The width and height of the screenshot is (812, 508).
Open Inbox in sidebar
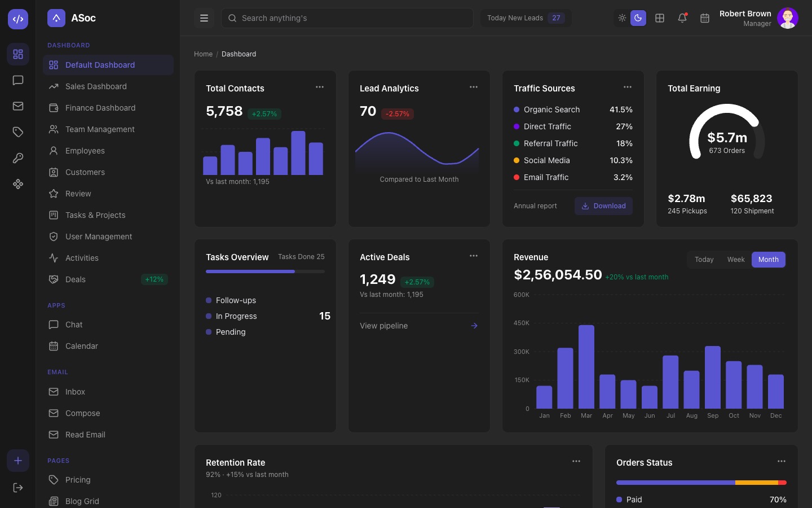coord(108,392)
